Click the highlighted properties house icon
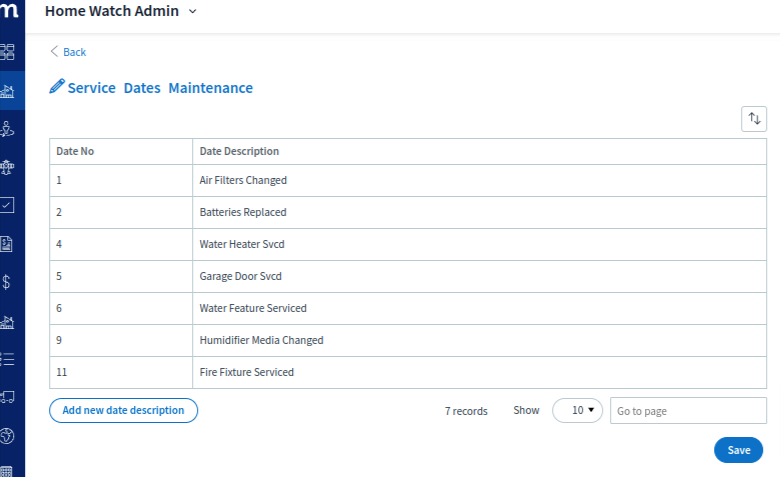The image size is (780, 477). point(7,91)
